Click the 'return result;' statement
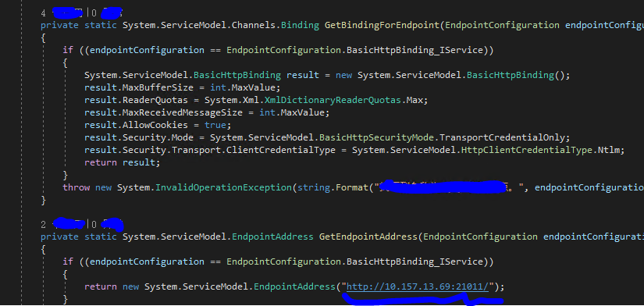 coord(122,162)
